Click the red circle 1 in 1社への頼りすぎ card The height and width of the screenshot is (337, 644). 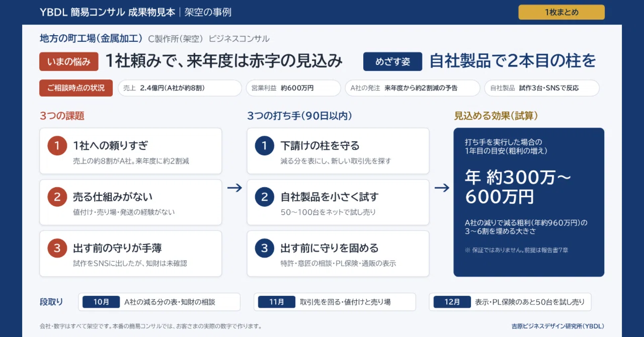coord(57,146)
